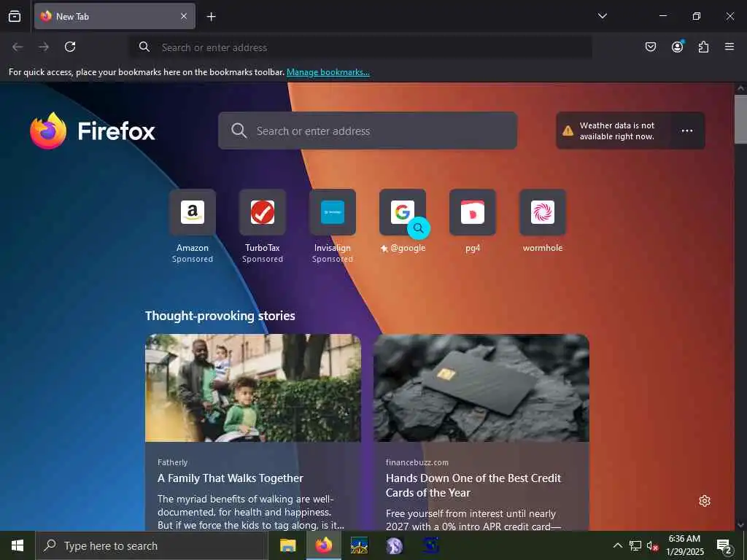The width and height of the screenshot is (747, 560).
Task: Show hidden system tray icons
Action: [617, 545]
